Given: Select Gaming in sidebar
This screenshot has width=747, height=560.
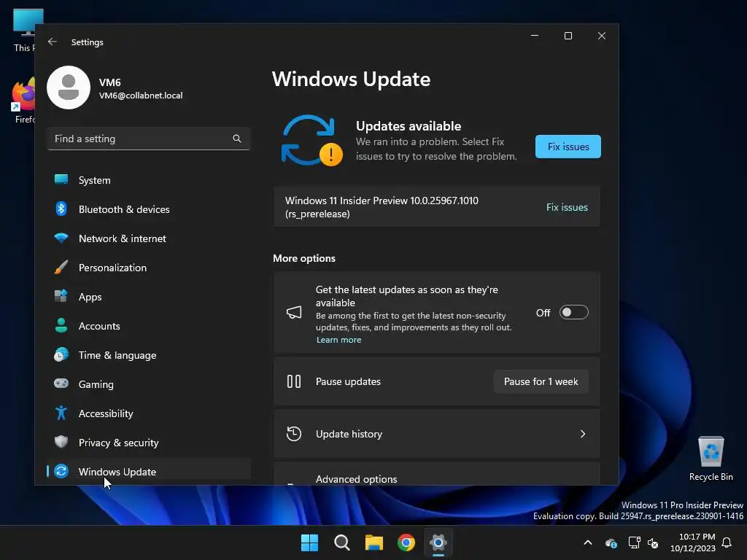Looking at the screenshot, I should point(149,384).
